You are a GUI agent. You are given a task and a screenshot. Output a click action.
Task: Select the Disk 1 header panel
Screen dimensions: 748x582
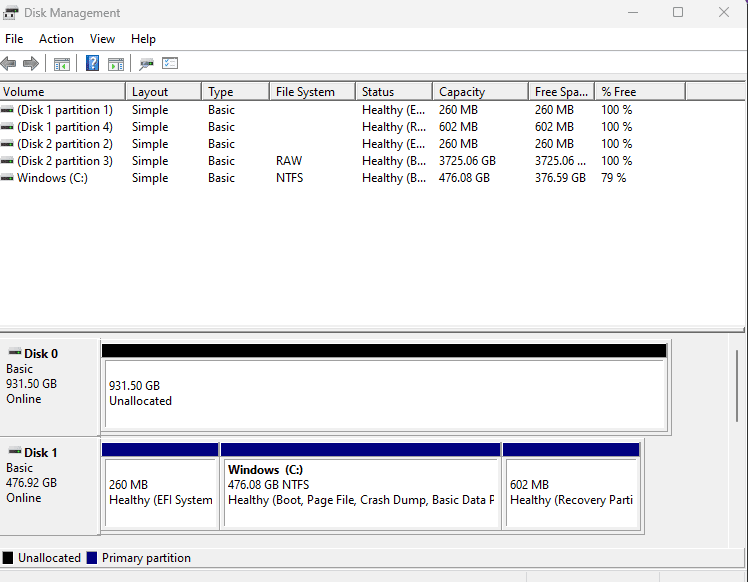point(50,486)
